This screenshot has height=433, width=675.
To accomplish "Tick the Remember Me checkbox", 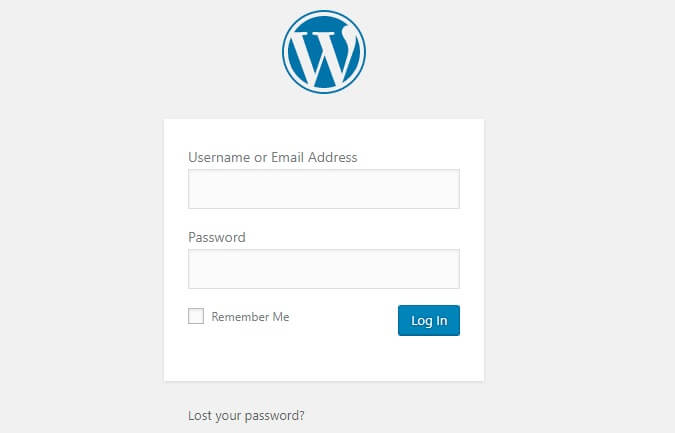I will pos(196,316).
